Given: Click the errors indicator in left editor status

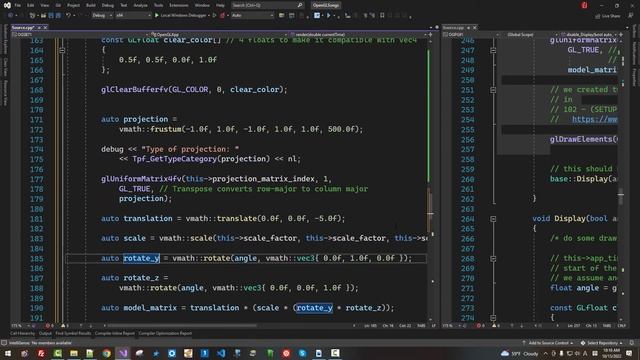Looking at the screenshot, I should pos(49,326).
